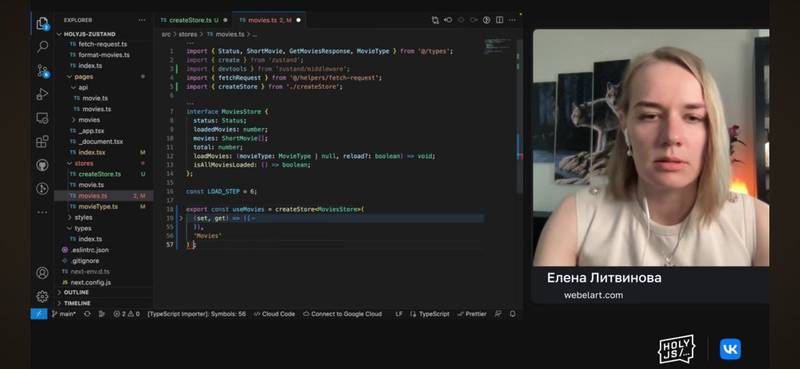Collapse the pages folder
Screen dimensions: 800x369
[84, 77]
